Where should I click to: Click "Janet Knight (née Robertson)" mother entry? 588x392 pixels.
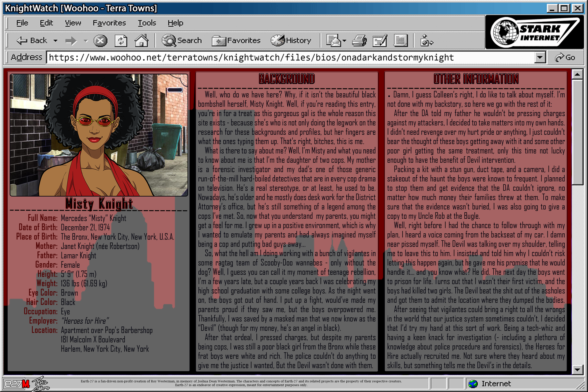click(x=100, y=246)
